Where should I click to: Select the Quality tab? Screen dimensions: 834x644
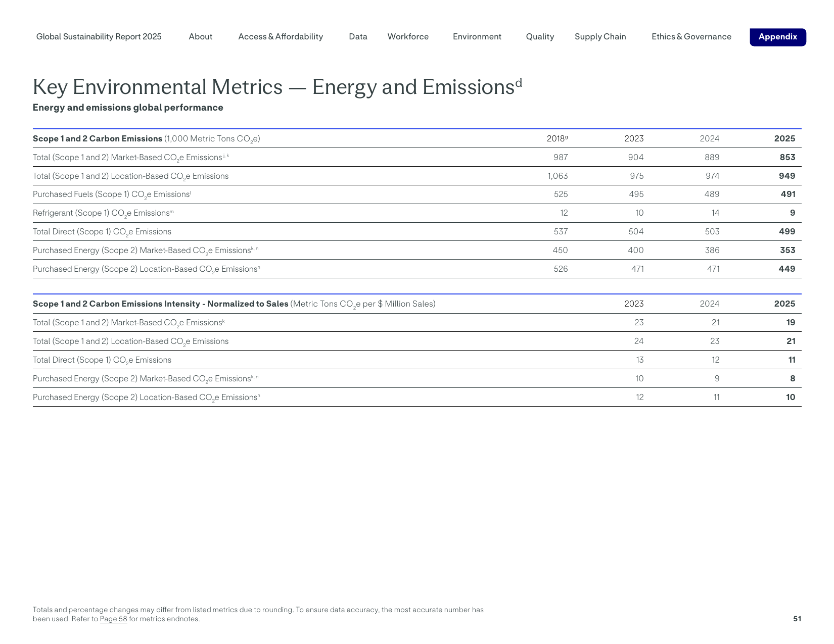tap(540, 37)
